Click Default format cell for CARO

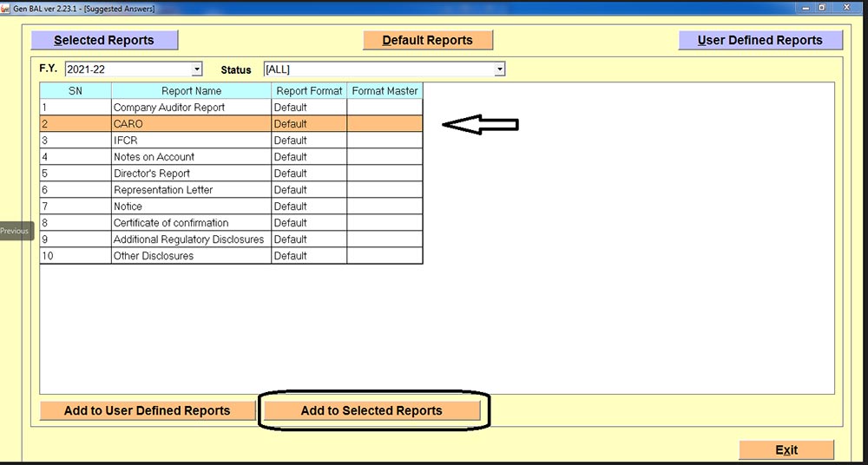(x=310, y=124)
